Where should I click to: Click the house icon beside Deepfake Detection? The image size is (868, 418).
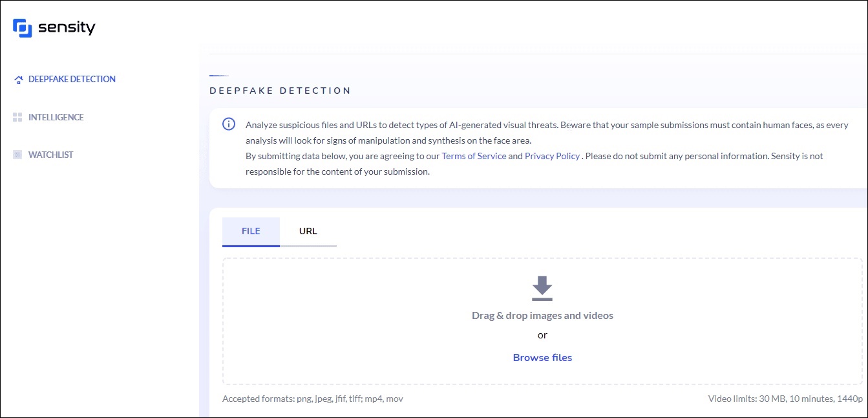(18, 80)
